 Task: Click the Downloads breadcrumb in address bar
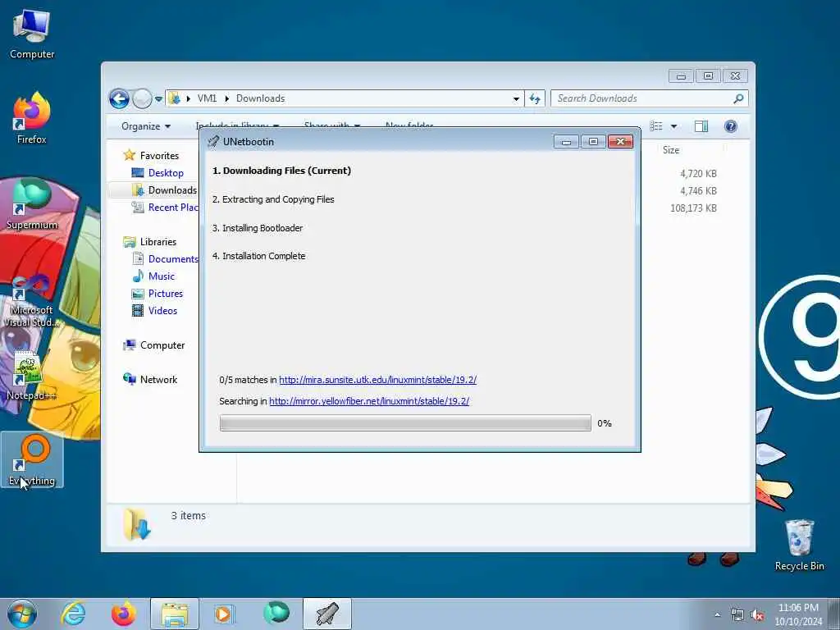click(x=260, y=98)
